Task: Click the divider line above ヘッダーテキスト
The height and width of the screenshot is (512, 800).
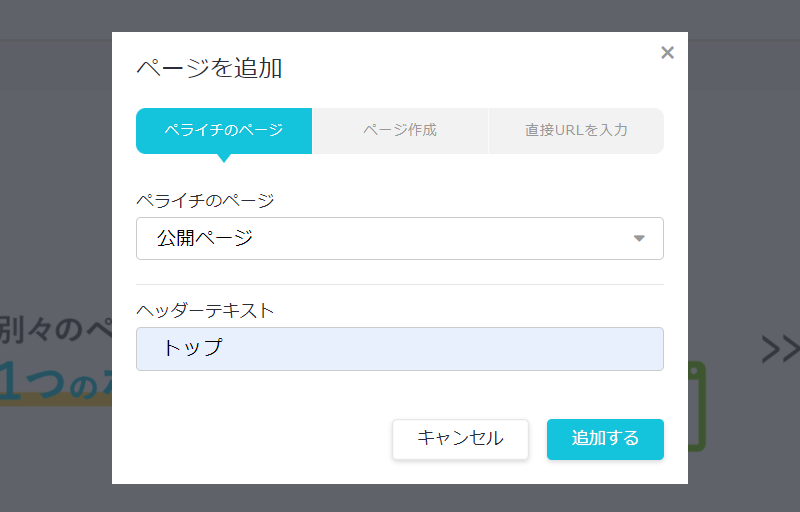Action: (x=399, y=284)
